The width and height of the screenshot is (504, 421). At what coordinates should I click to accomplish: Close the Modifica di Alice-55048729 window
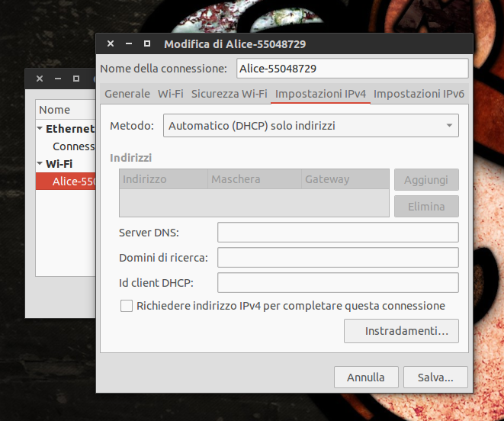click(x=111, y=43)
